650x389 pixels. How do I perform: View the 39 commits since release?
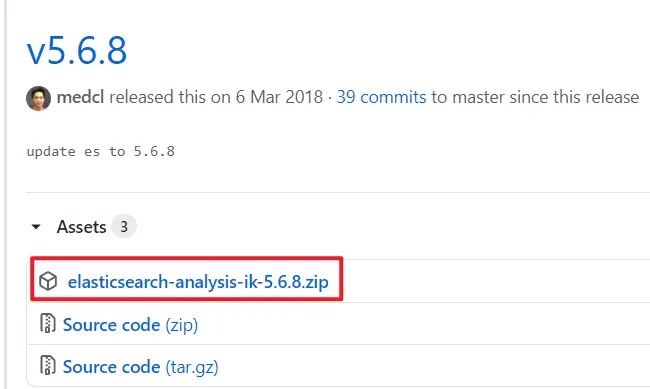coord(381,97)
